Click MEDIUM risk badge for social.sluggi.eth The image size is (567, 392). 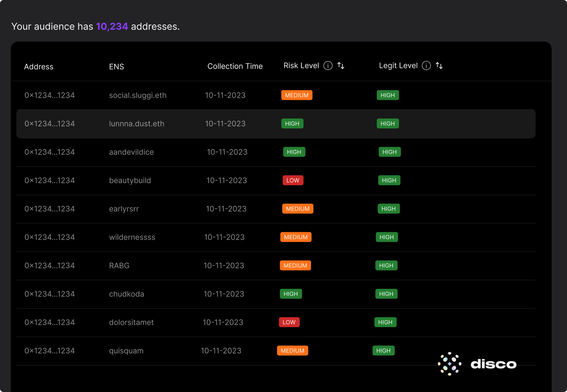coord(297,95)
